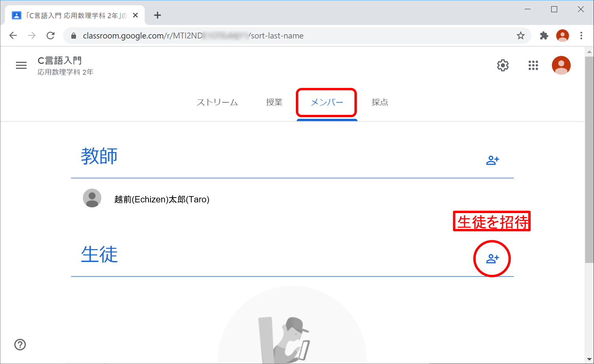The height and width of the screenshot is (364, 594).
Task: Invite a teacher with add-person icon
Action: click(493, 160)
